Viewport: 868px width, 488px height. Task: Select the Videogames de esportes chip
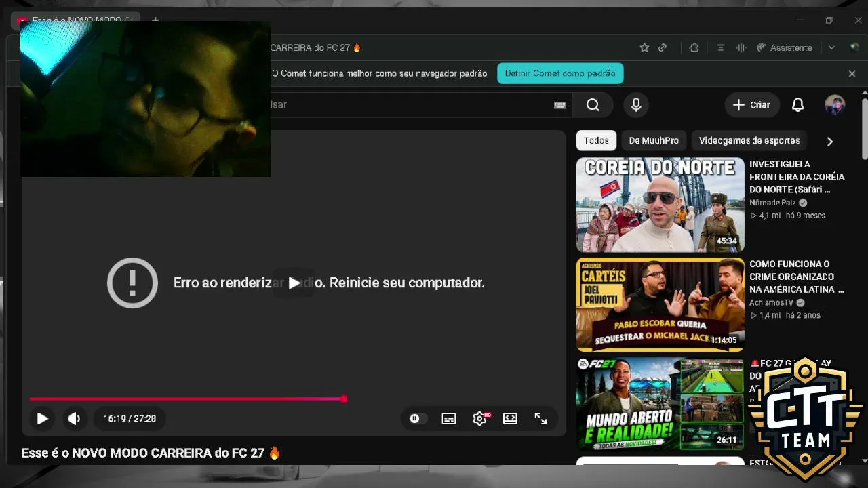[749, 140]
